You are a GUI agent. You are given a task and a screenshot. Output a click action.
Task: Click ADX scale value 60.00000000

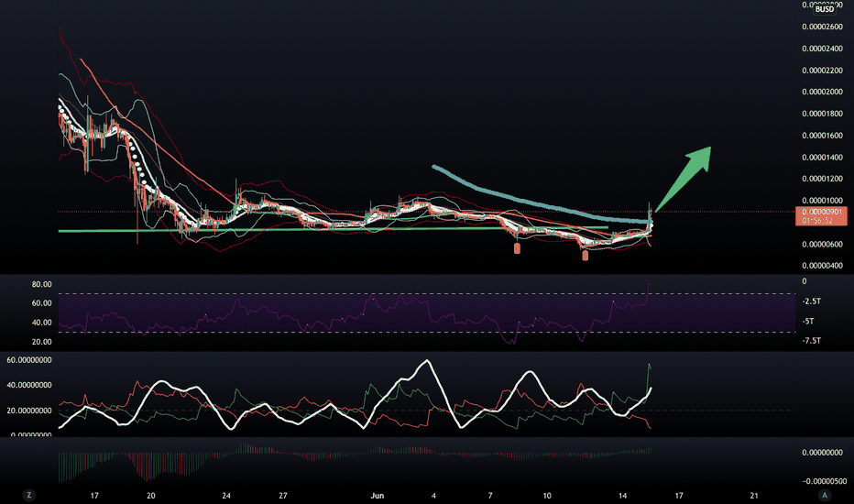tap(29, 360)
